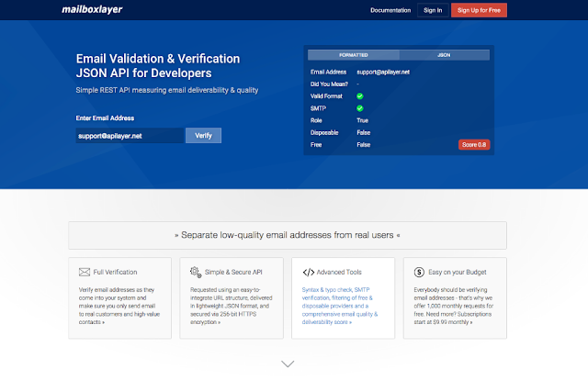The height and width of the screenshot is (392, 588).
Task: Click the 'Separate low-quality email addresses' banner
Action: (288, 235)
